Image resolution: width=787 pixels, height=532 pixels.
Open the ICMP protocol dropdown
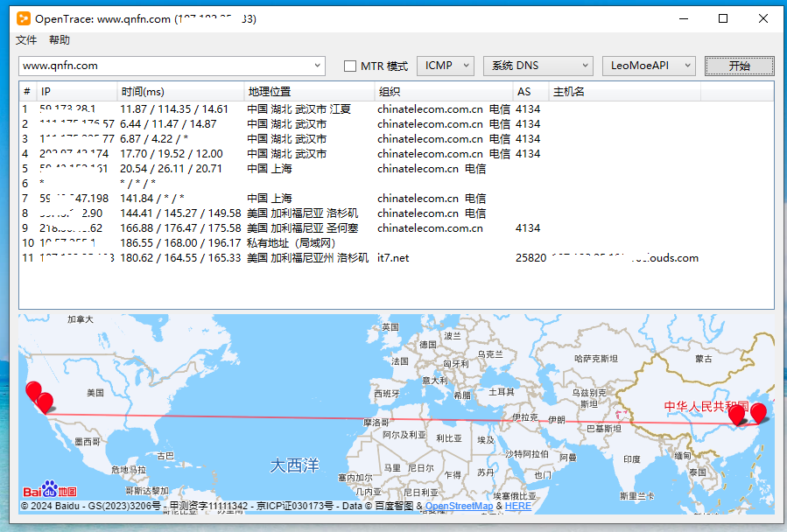pos(446,66)
